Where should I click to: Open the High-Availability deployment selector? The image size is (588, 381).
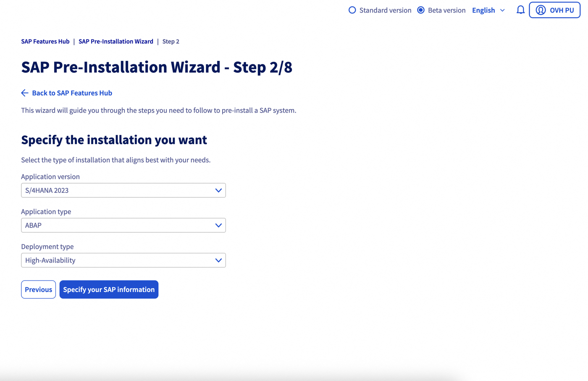coord(123,260)
